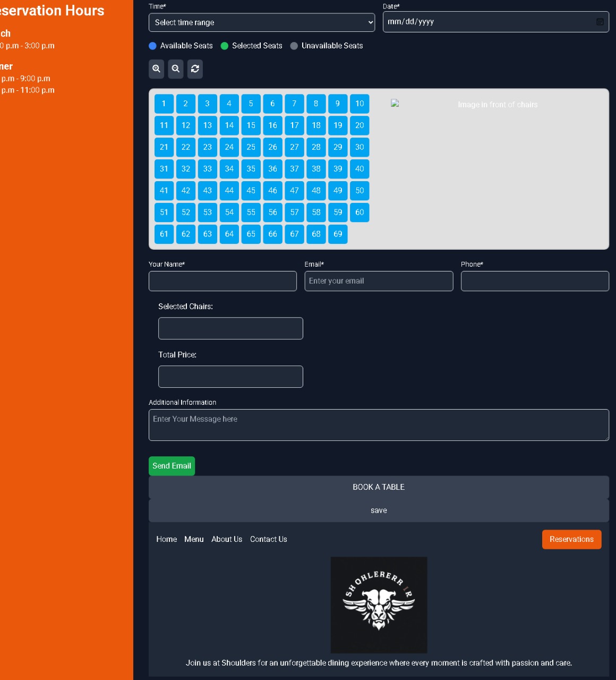Focus the Enter your email field
The height and width of the screenshot is (680, 616).
[379, 280]
